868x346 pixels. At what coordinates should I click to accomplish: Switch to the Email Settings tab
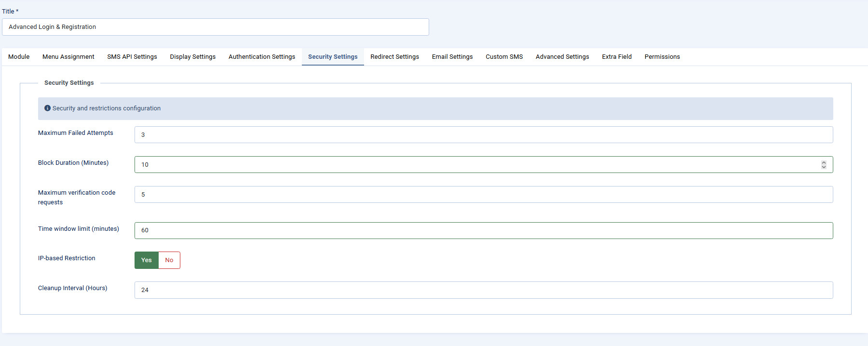pyautogui.click(x=452, y=57)
